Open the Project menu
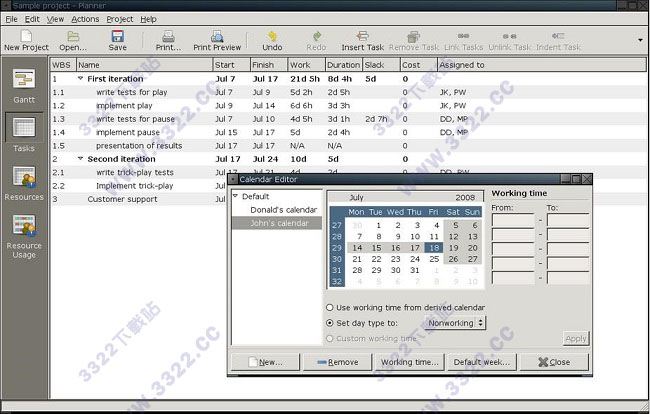650x414 pixels. [119, 19]
